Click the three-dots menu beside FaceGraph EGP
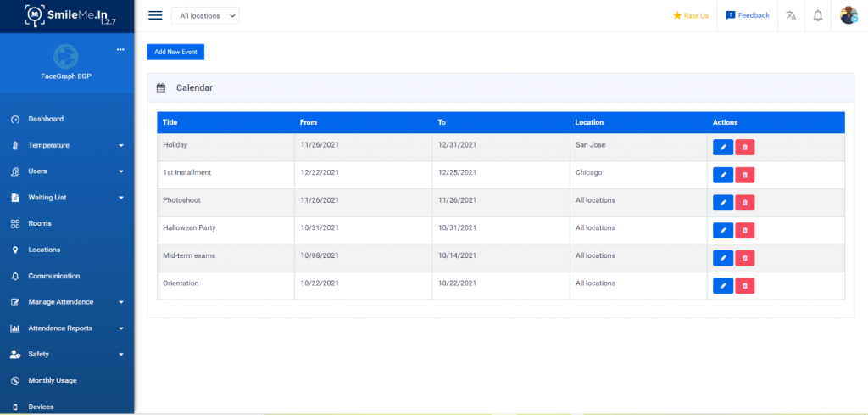The height and width of the screenshot is (415, 868). pos(120,50)
